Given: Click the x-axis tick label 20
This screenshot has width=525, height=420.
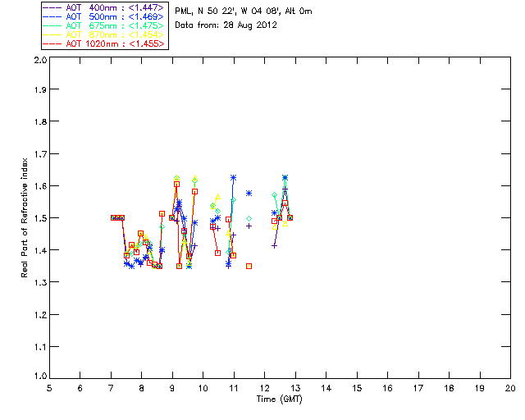Looking at the screenshot, I should point(510,388).
